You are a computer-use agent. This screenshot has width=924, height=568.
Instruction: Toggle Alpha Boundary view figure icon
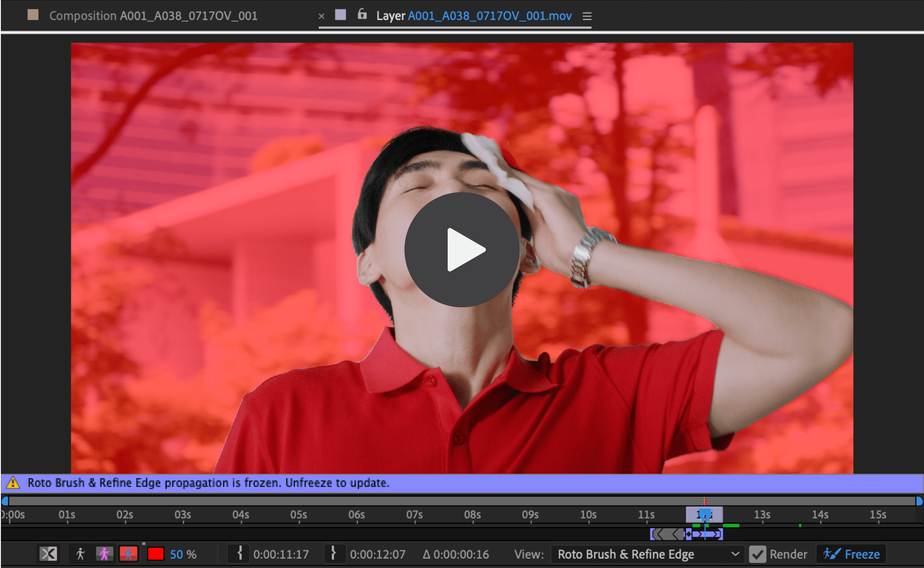[x=104, y=554]
